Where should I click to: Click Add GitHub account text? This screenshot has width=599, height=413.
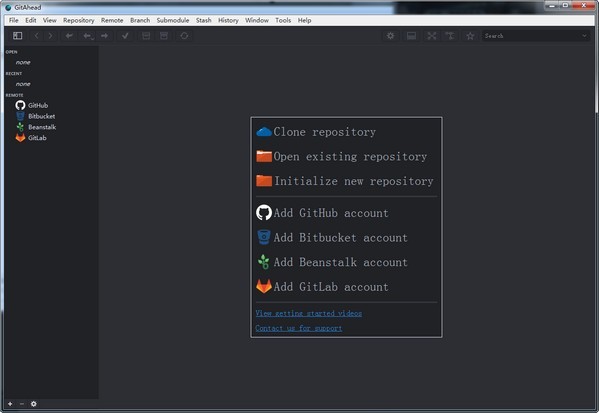(331, 213)
